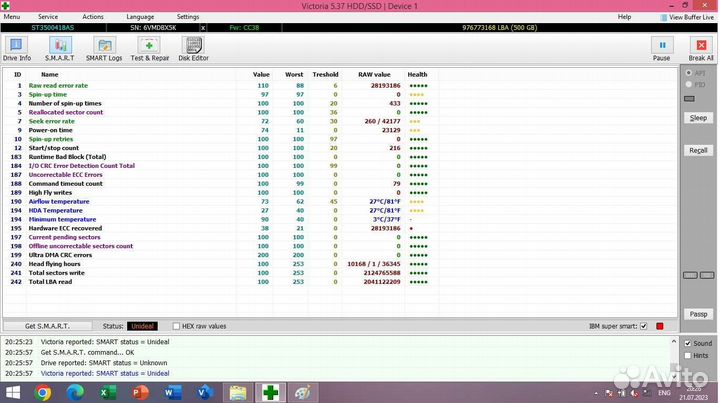Switch to the S.M.A.R.T view
Viewport: 720px width, 403px height.
(60, 48)
